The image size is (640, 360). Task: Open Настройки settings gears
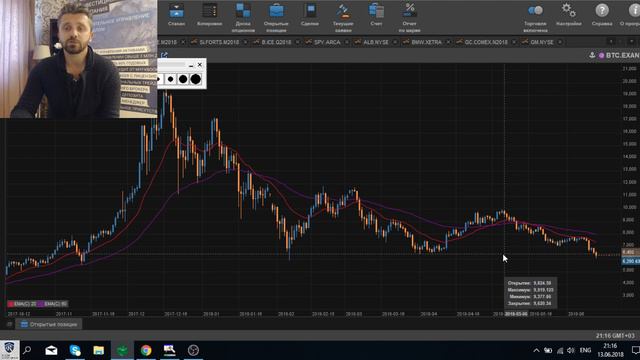(569, 15)
